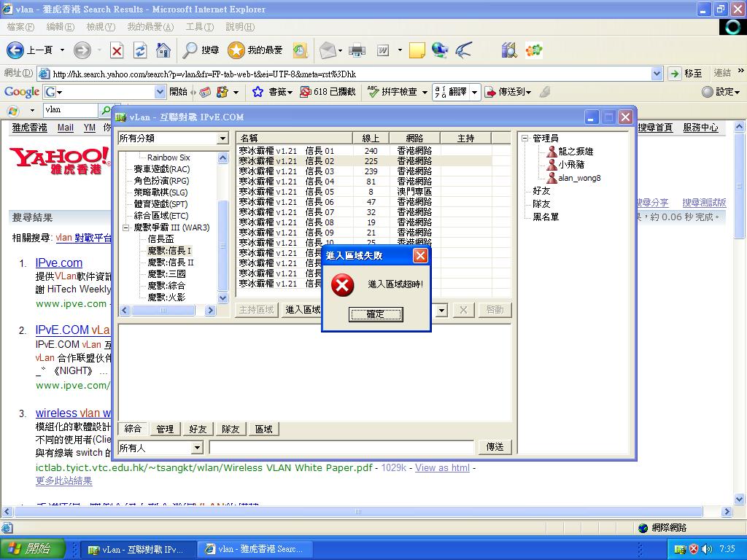This screenshot has height=560, width=747.
Task: Open the IPve.com search result link
Action: click(x=58, y=262)
